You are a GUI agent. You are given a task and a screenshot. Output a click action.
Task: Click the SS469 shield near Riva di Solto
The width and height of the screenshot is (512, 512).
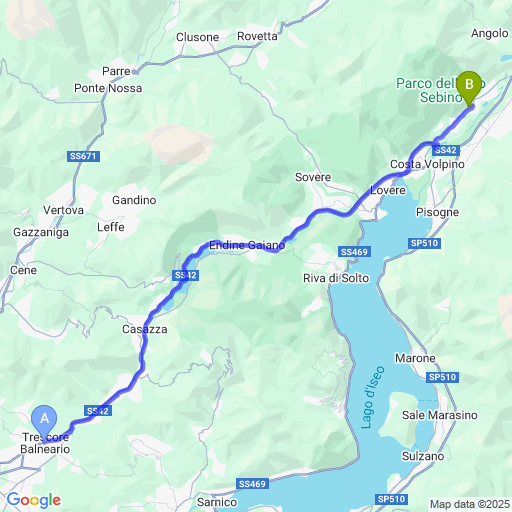[x=354, y=252]
